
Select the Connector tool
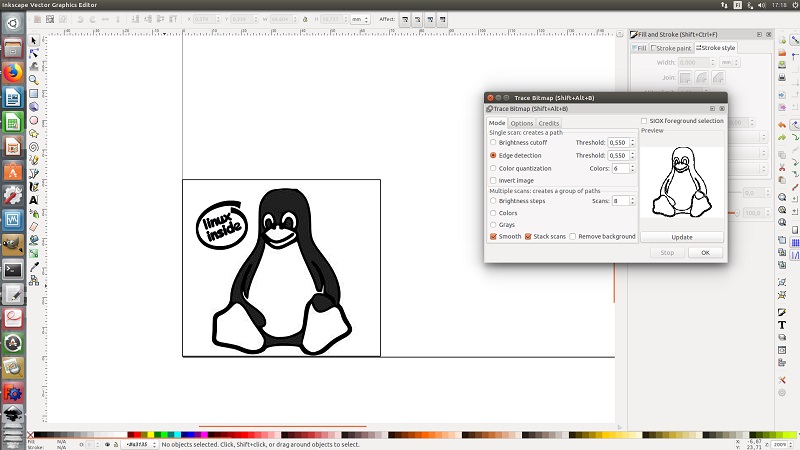click(x=34, y=280)
